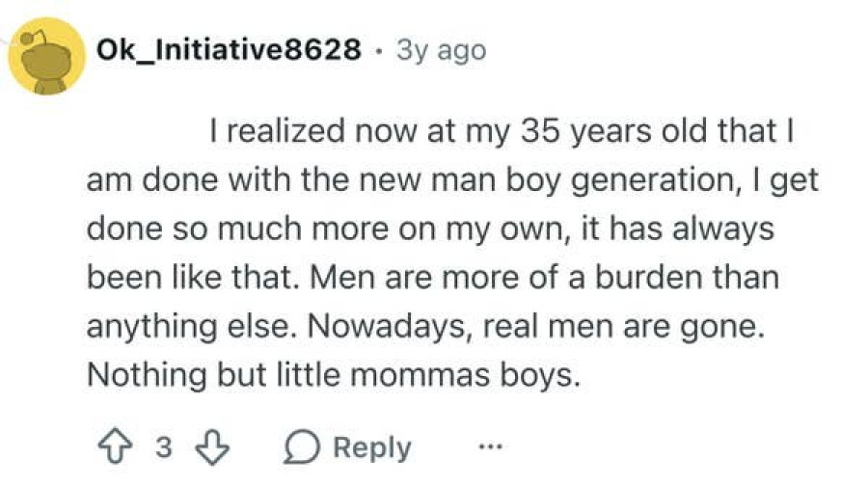868x486 pixels.
Task: Click the Reply text label
Action: point(372,447)
